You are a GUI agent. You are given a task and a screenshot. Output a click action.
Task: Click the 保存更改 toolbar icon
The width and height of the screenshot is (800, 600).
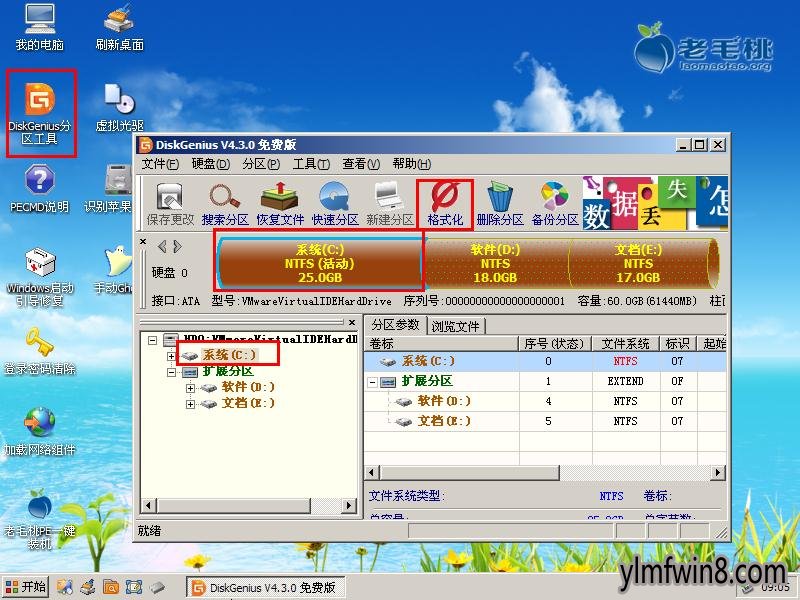pos(170,204)
